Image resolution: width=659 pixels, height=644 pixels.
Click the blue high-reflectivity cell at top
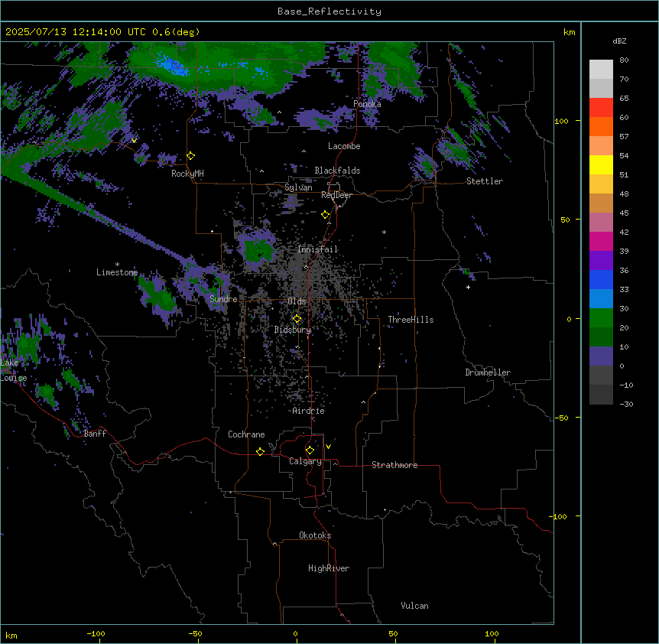[x=172, y=66]
